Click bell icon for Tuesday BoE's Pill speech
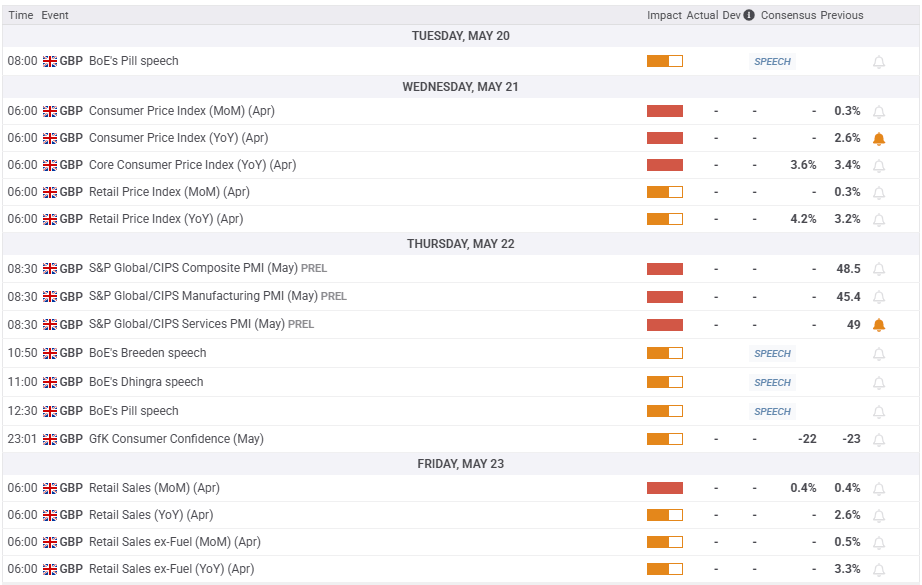 pyautogui.click(x=879, y=62)
